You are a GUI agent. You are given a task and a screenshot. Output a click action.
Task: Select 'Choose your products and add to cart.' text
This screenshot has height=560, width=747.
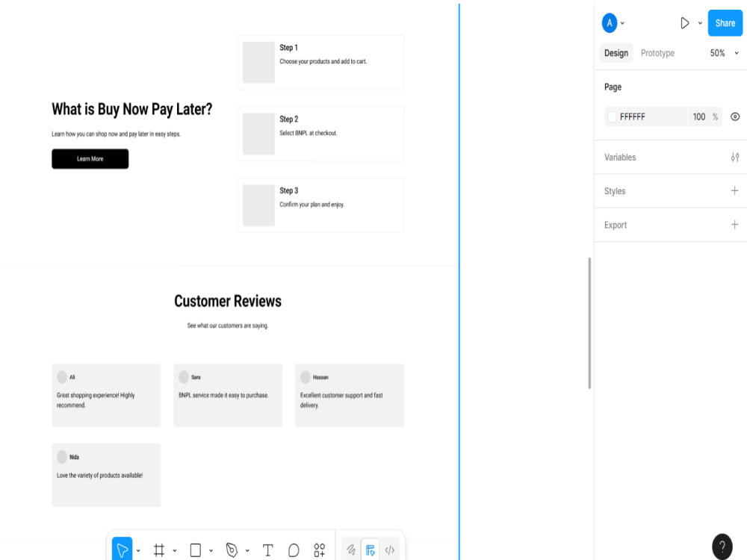point(323,61)
